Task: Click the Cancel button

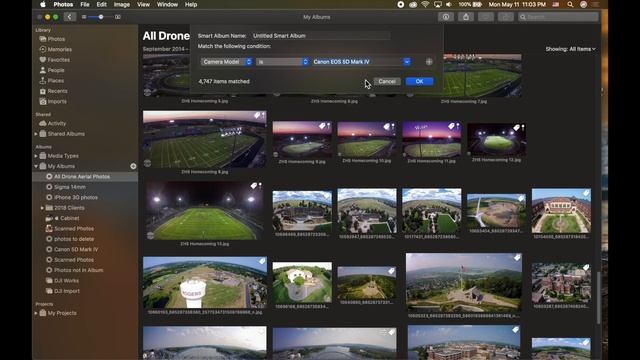Action: click(387, 81)
